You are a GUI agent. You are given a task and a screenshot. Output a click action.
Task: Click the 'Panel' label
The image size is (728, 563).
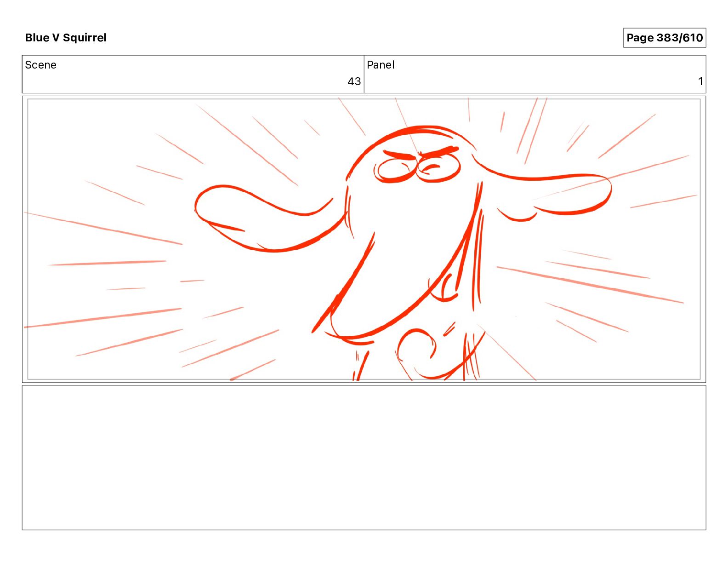tap(381, 65)
